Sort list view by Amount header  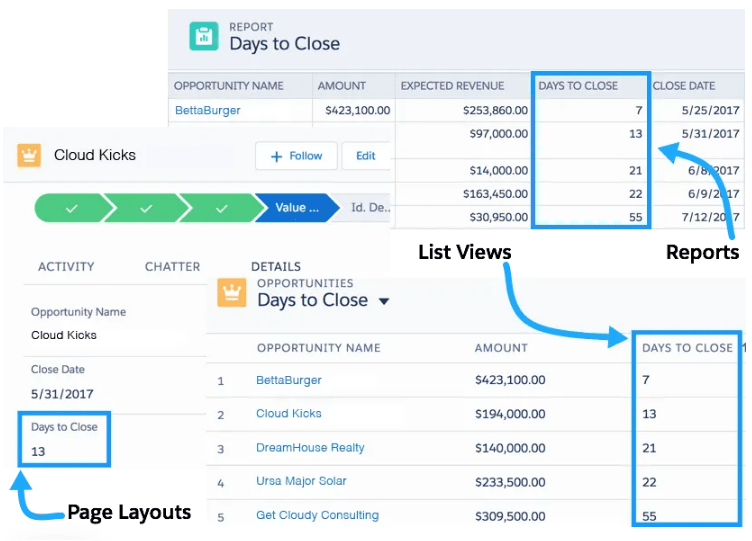coord(501,348)
